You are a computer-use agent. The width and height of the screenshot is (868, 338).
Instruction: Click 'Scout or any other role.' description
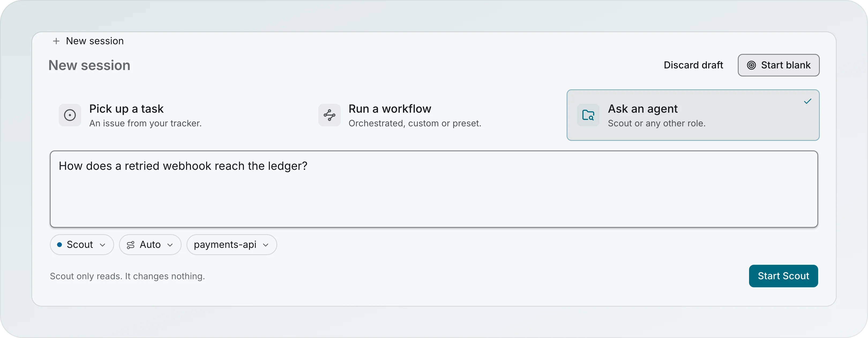pyautogui.click(x=656, y=123)
